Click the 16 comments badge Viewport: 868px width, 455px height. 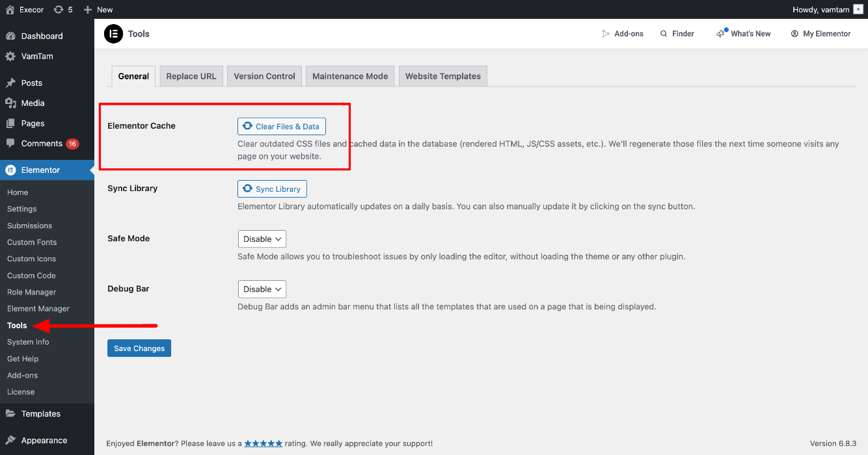[72, 144]
